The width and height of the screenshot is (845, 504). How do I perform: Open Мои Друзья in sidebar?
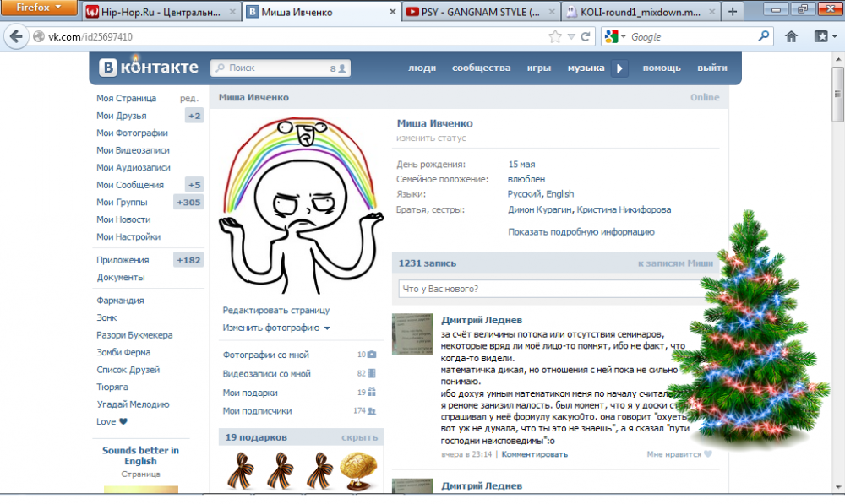coord(121,116)
